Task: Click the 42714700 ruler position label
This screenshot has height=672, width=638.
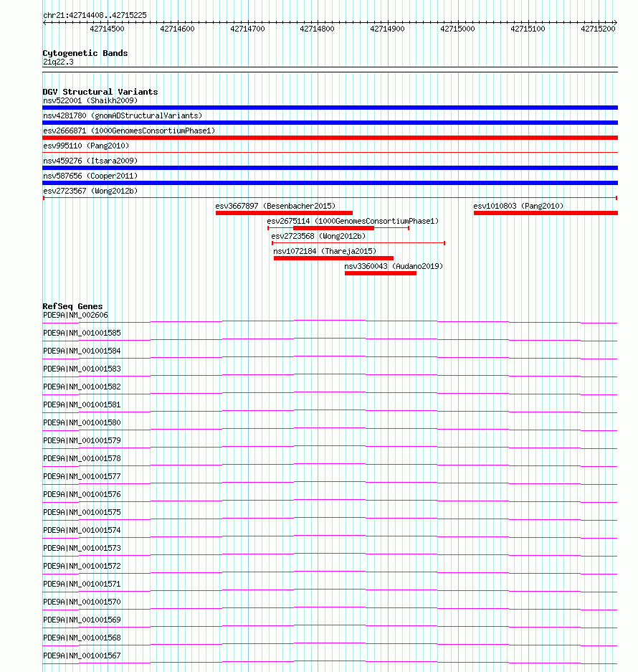Action: click(x=247, y=29)
